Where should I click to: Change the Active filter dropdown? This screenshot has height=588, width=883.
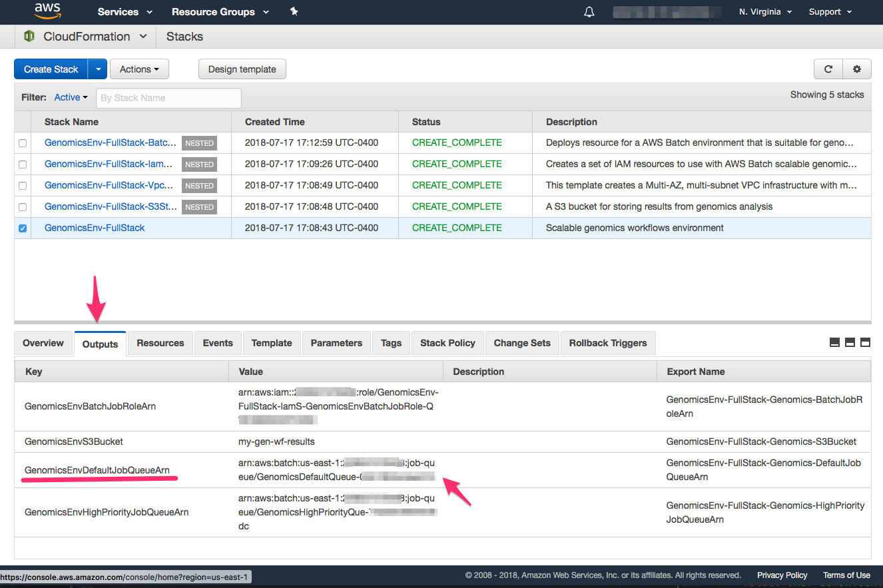[71, 97]
